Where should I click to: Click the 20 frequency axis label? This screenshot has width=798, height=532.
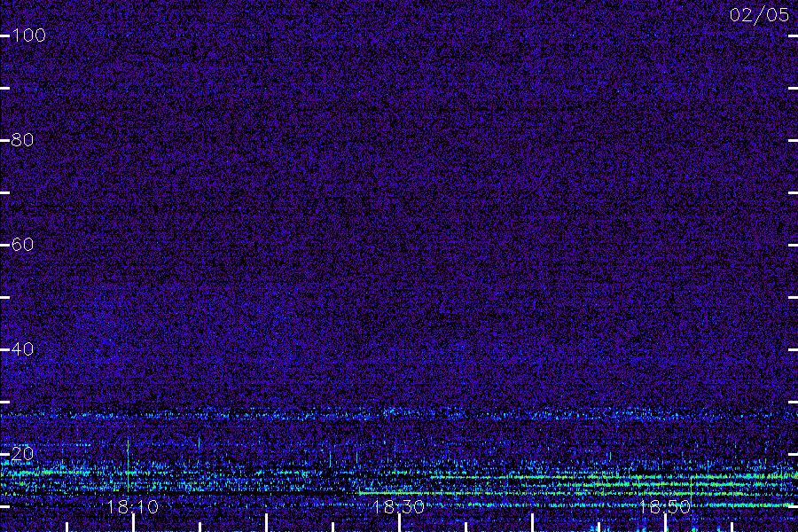coord(22,453)
